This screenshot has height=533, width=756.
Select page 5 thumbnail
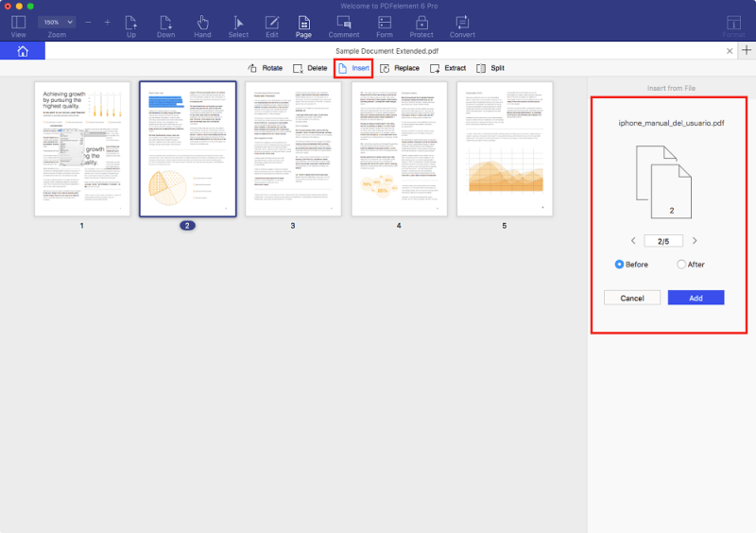pos(505,148)
